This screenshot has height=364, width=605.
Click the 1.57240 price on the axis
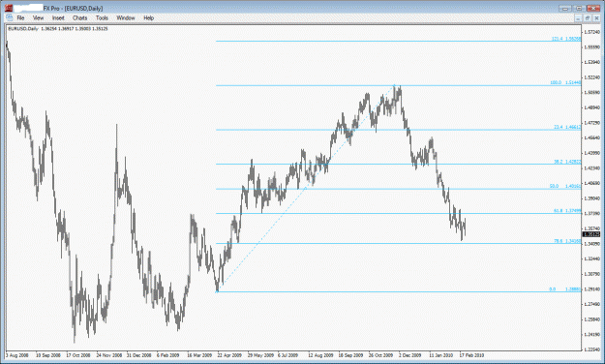(591, 32)
